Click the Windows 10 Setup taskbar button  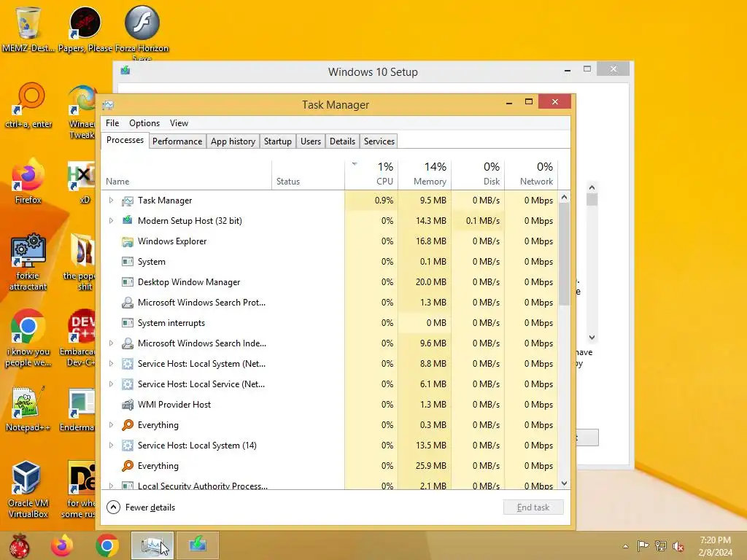click(198, 545)
